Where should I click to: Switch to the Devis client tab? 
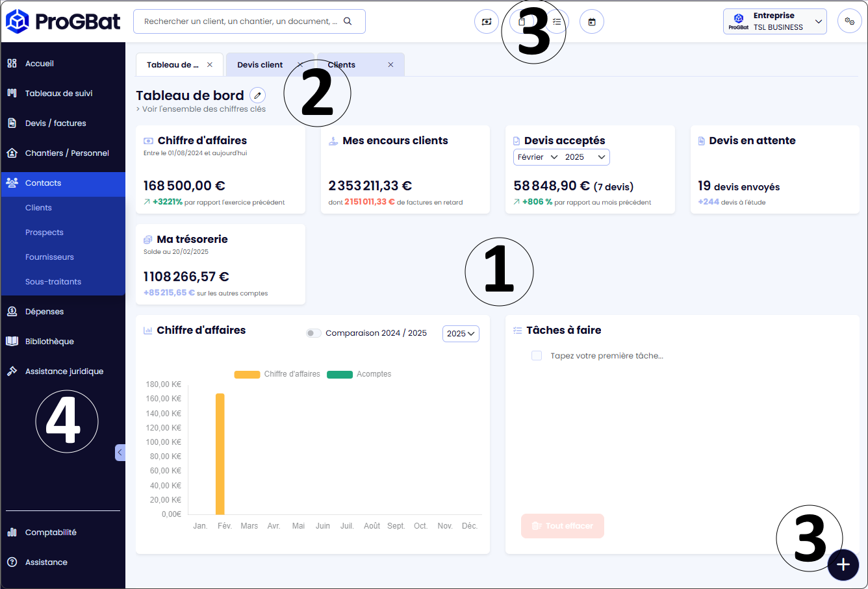[x=260, y=65]
